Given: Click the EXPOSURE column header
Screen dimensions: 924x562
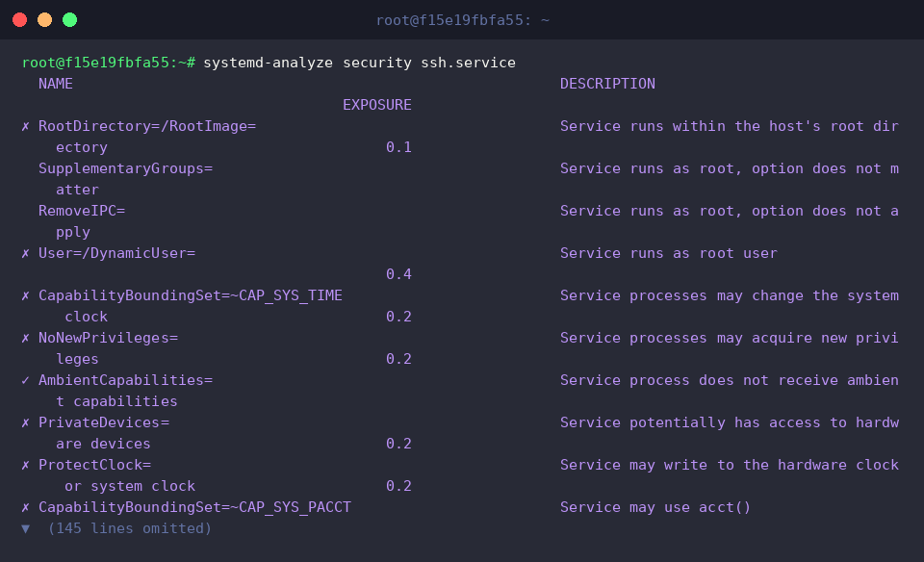Looking at the screenshot, I should (x=377, y=105).
